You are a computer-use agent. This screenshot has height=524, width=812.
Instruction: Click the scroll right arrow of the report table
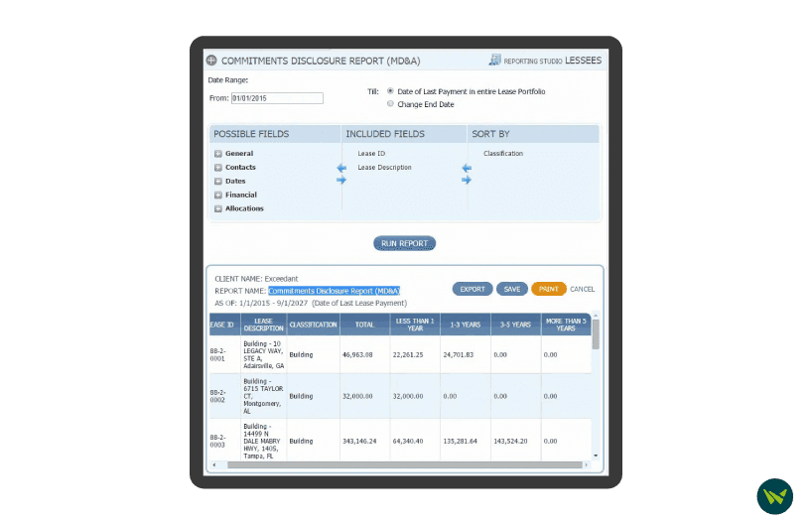pyautogui.click(x=586, y=465)
